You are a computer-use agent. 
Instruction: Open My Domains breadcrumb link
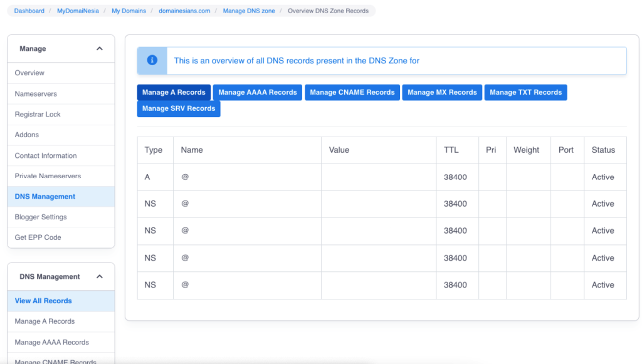click(x=129, y=11)
